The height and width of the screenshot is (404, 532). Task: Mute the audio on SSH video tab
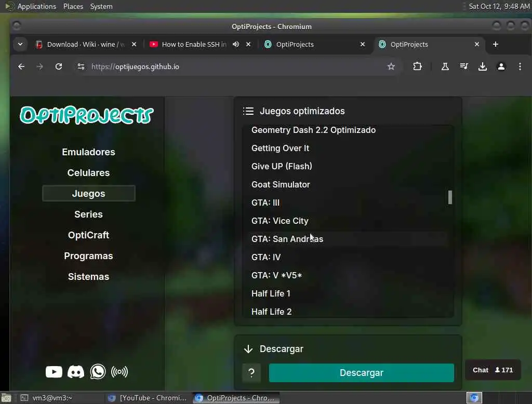point(236,45)
